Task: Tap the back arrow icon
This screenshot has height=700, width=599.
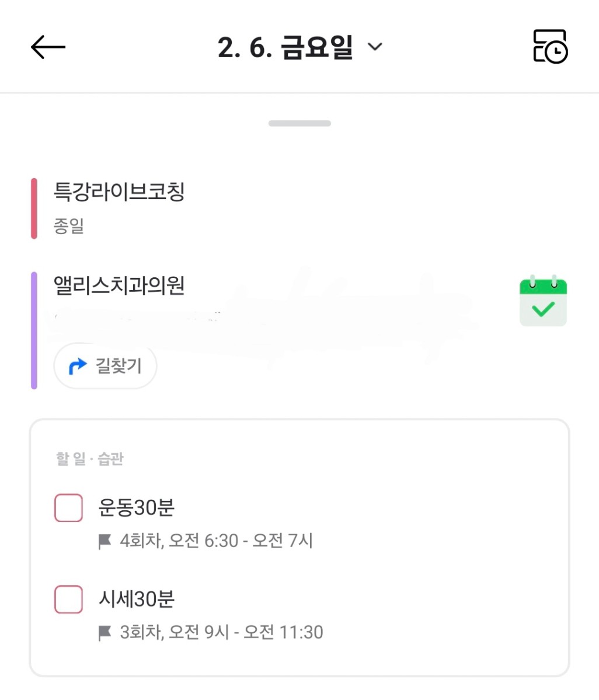Action: point(48,47)
